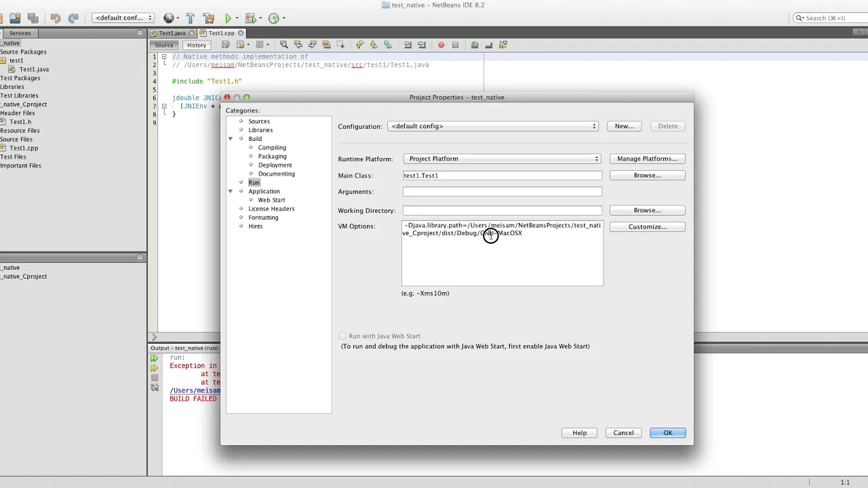The width and height of the screenshot is (868, 488).
Task: Open the Configuration dropdown in dialog
Action: click(x=493, y=126)
